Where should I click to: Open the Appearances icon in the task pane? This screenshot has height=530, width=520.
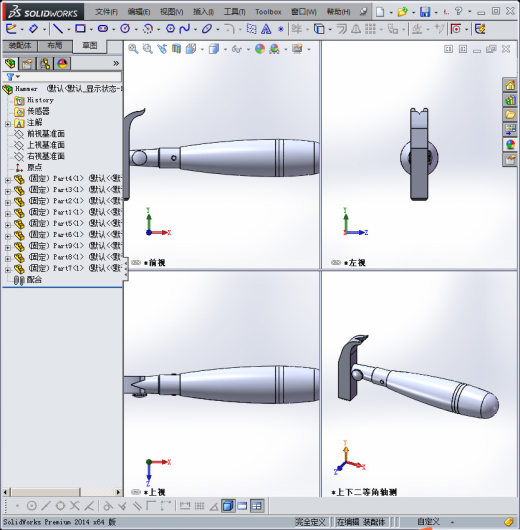click(510, 145)
